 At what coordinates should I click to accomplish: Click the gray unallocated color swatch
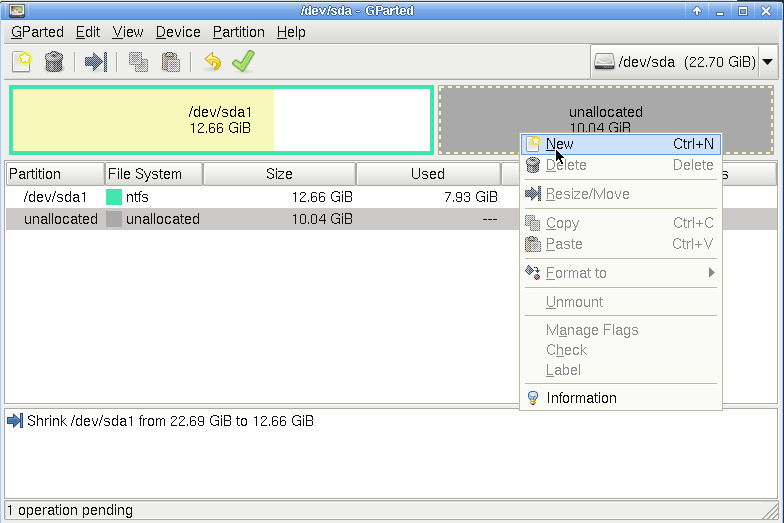click(x=114, y=219)
